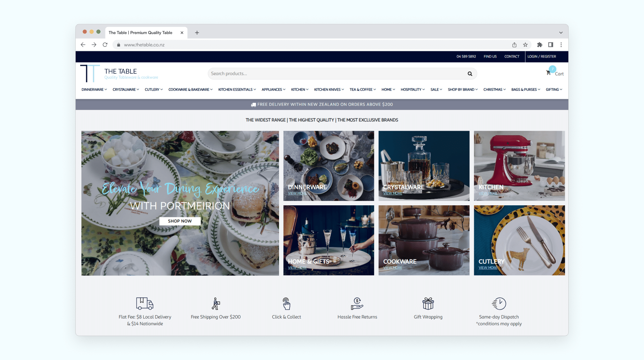Click 'Free Shipping Over $200' text
644x360 pixels.
pos(216,317)
